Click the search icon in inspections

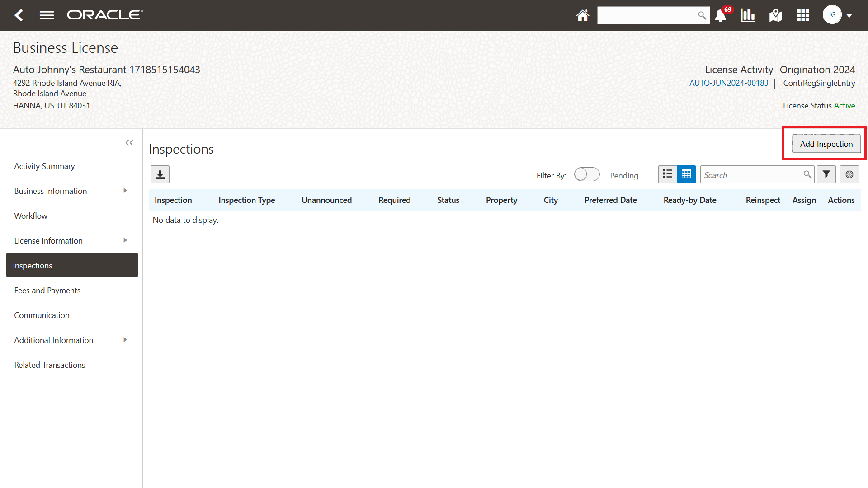click(x=807, y=174)
